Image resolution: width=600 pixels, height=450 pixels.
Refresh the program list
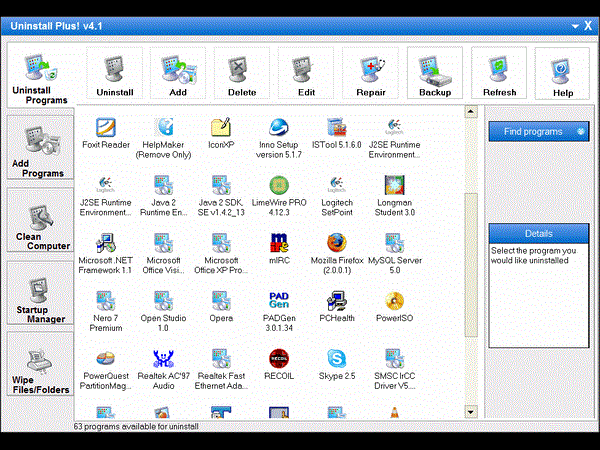pyautogui.click(x=499, y=73)
